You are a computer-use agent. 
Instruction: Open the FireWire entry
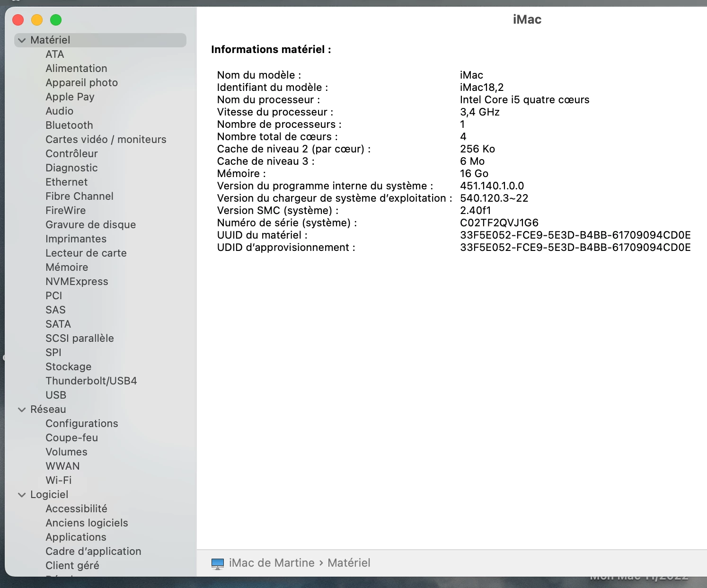(x=66, y=211)
